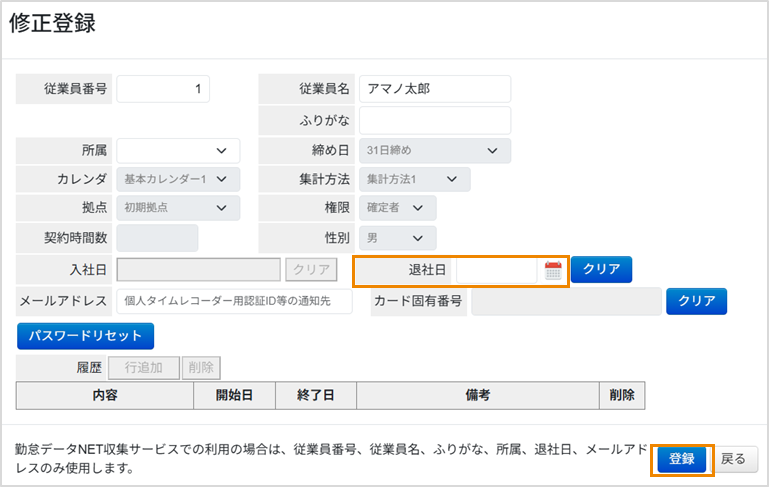Click the 削除 column header in table

[x=622, y=395]
